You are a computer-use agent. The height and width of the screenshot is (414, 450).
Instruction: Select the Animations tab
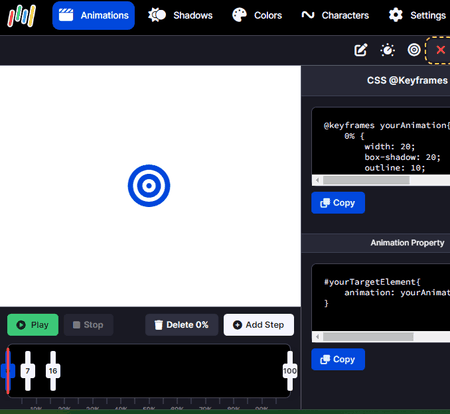pyautogui.click(x=94, y=15)
